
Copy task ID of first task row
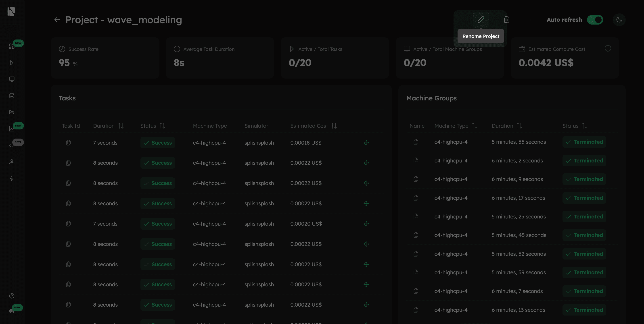point(68,143)
